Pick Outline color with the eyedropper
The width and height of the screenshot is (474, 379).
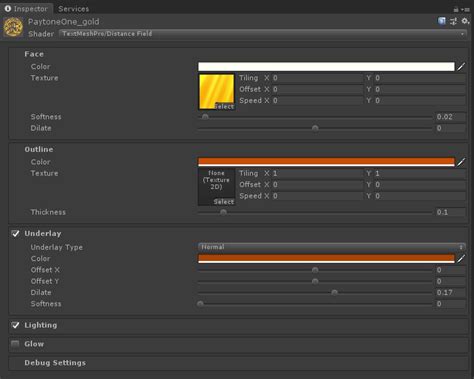coord(461,162)
